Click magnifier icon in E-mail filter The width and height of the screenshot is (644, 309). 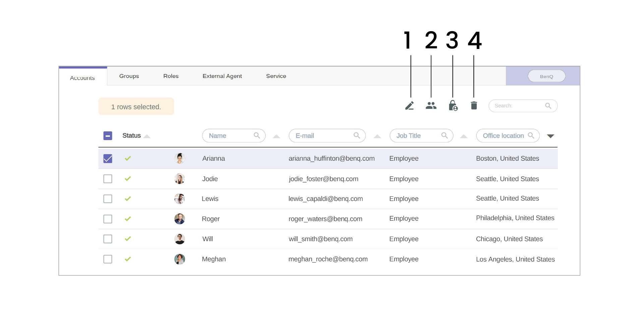(x=357, y=135)
